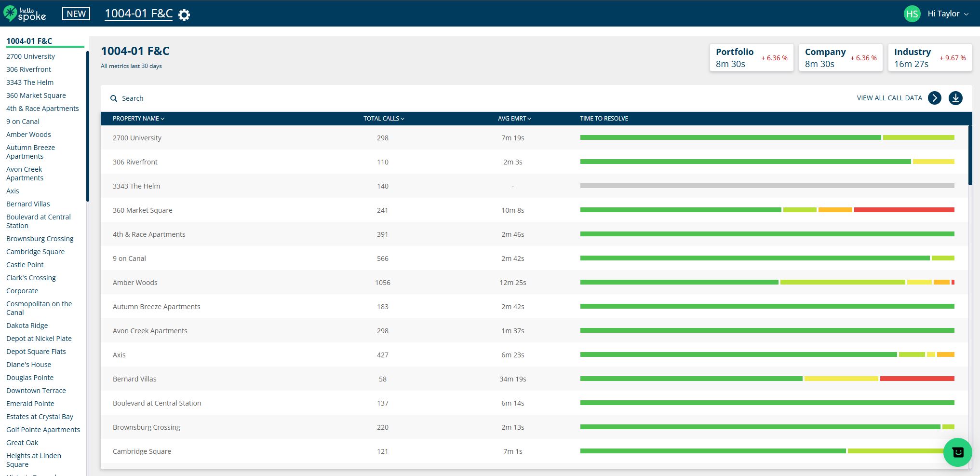Click Autumn Breeze Apartments table row name
The height and width of the screenshot is (476, 980).
point(156,307)
